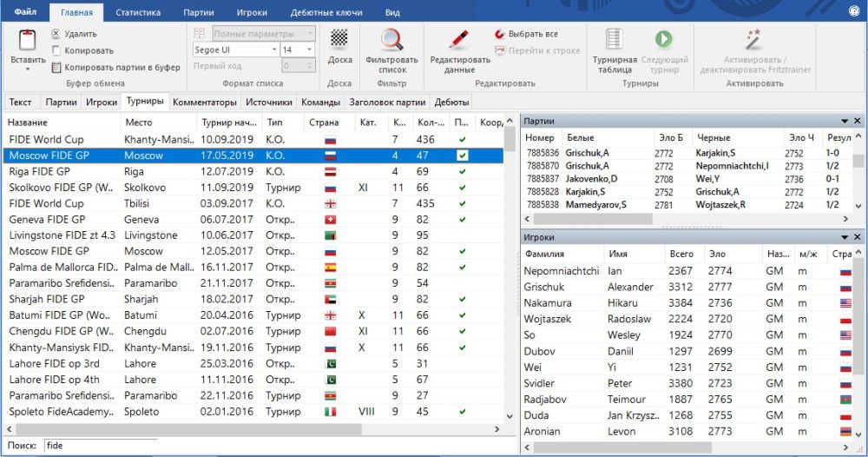This screenshot has width=868, height=457.
Task: Switch to the Статистика ribbon tab
Action: point(138,12)
